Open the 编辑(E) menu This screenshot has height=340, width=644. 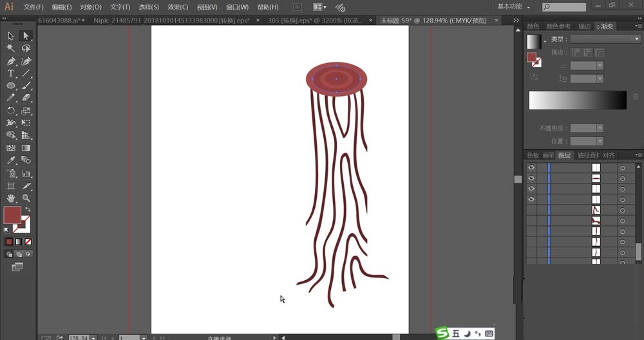pos(62,7)
